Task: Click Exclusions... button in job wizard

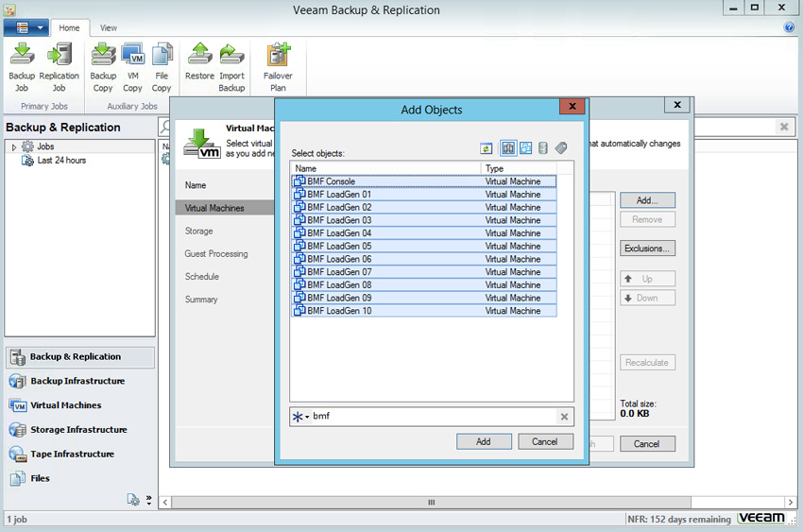Action: click(647, 249)
